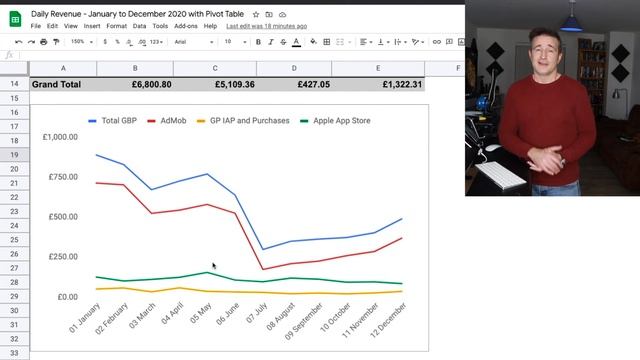Click the Total GBP legend entry
The height and width of the screenshot is (360, 640).
(113, 121)
